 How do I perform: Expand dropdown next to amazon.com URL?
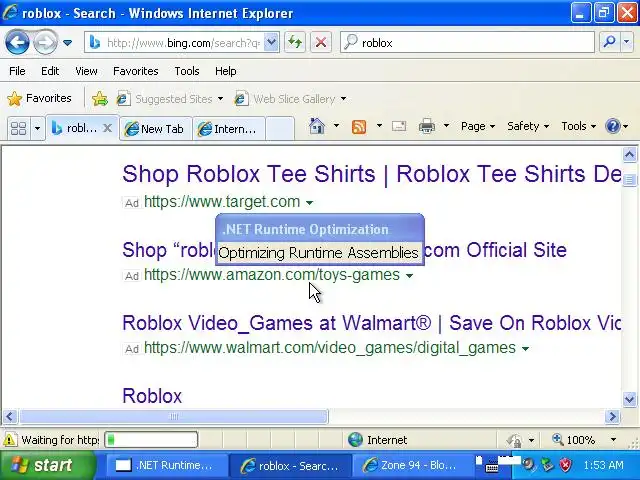click(x=409, y=276)
